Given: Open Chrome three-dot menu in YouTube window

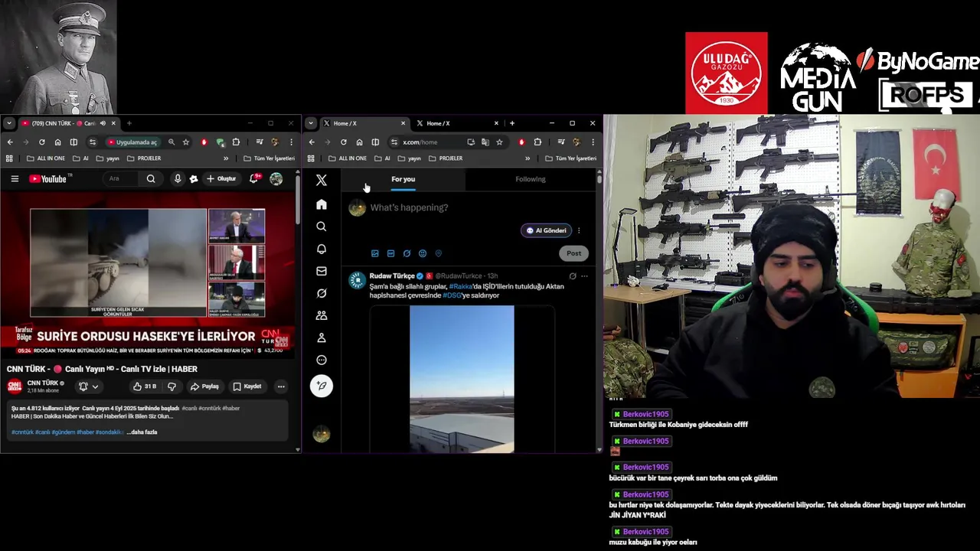Looking at the screenshot, I should pyautogui.click(x=291, y=142).
